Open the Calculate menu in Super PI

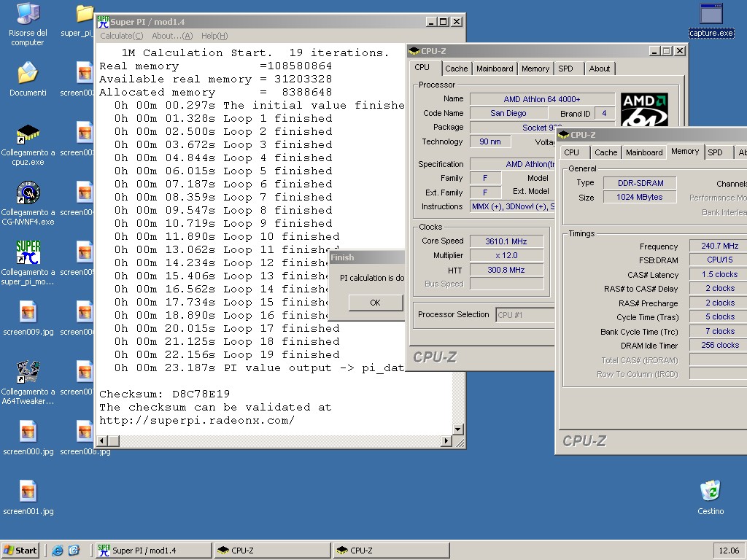coord(122,36)
